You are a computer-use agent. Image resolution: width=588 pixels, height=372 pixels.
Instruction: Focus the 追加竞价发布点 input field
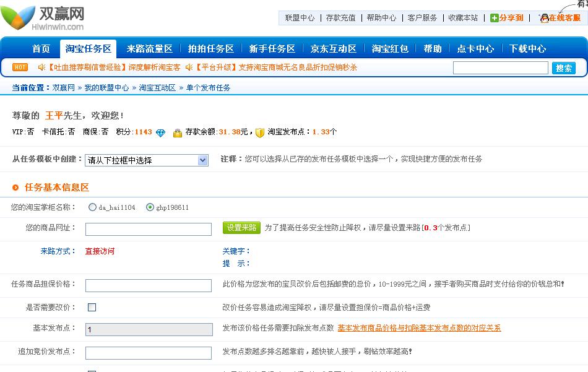149,353
